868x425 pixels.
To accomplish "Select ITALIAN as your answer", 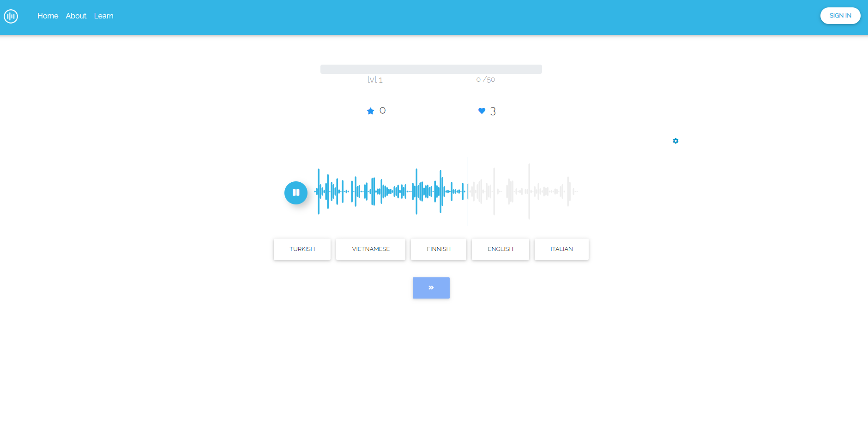I will pos(561,249).
